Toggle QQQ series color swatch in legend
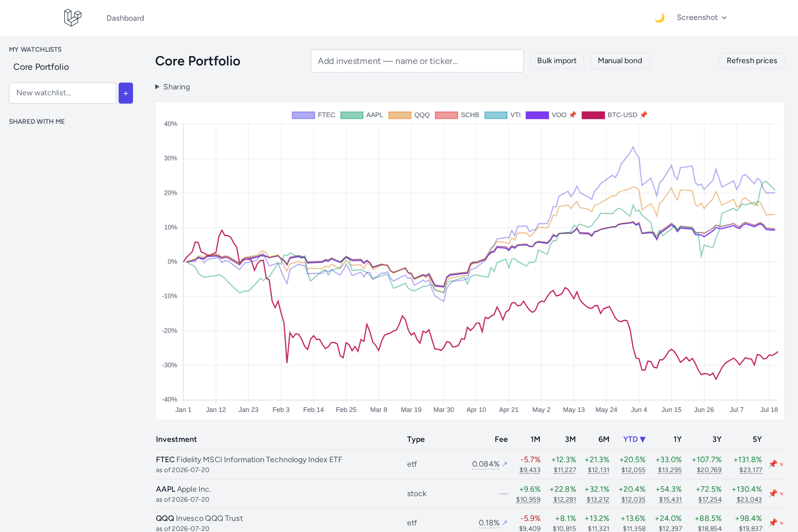Viewport: 798px width, 532px height. [x=400, y=115]
